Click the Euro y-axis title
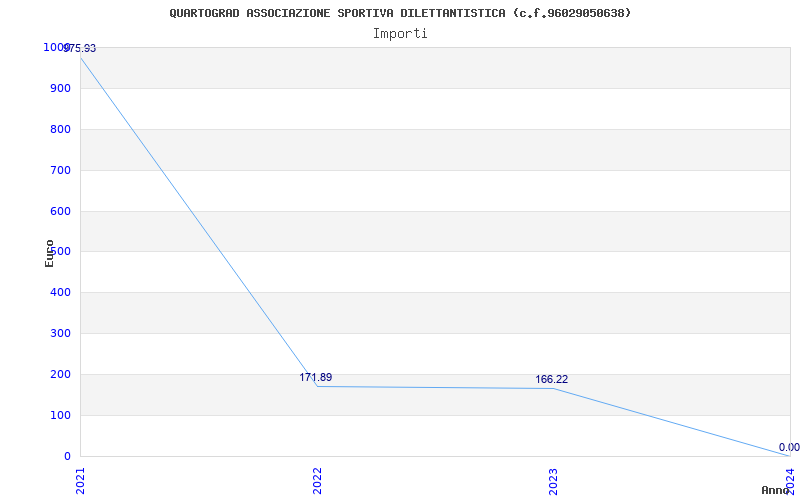Image resolution: width=800 pixels, height=500 pixels. tap(49, 254)
